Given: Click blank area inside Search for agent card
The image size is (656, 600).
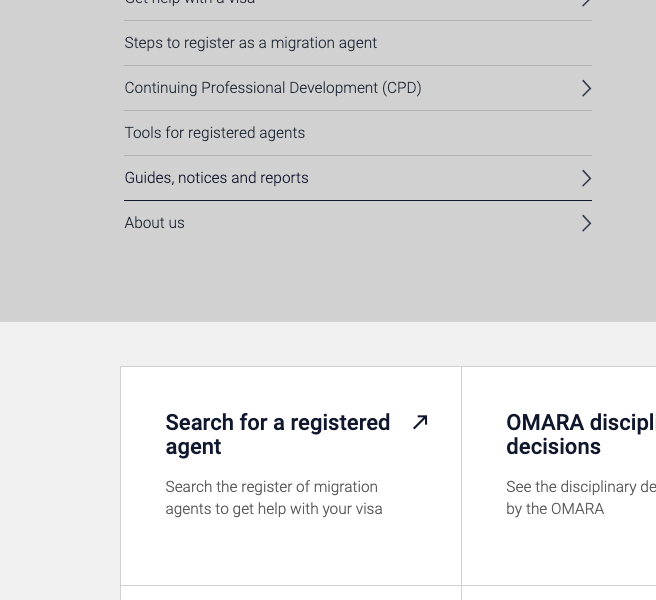Looking at the screenshot, I should click(290, 550).
